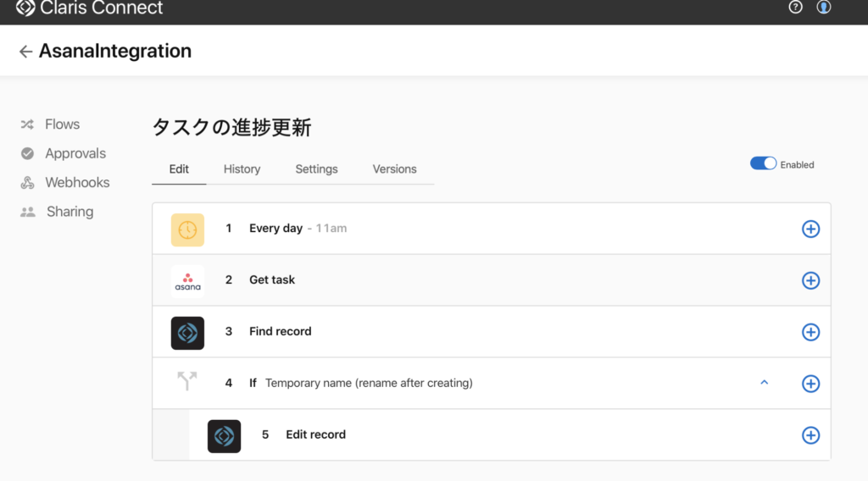Navigate to Webhooks in the sidebar
868x481 pixels.
(76, 183)
